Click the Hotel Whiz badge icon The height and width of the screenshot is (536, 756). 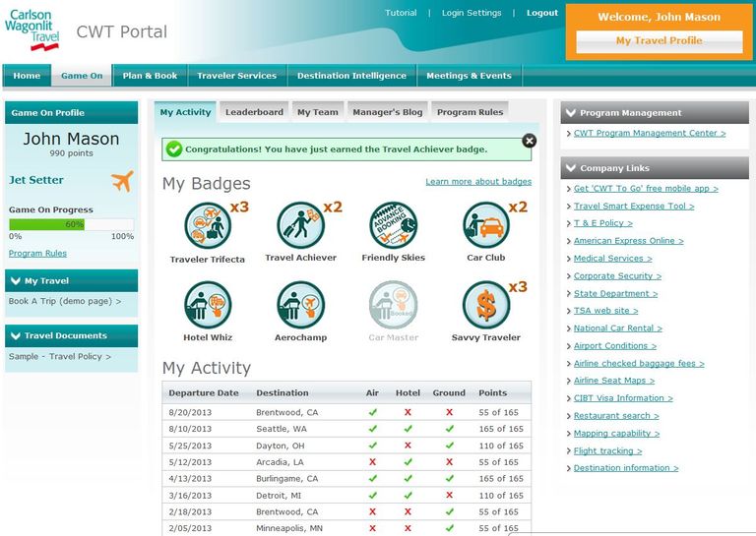click(208, 305)
